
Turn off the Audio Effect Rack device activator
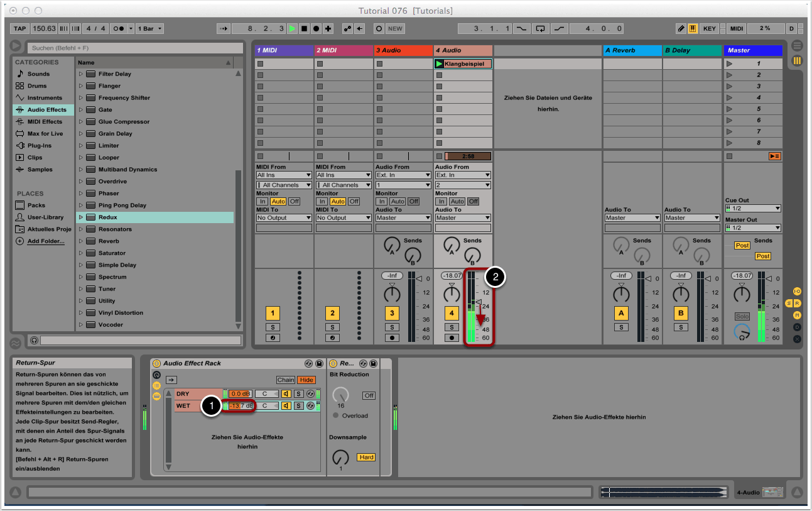(157, 363)
